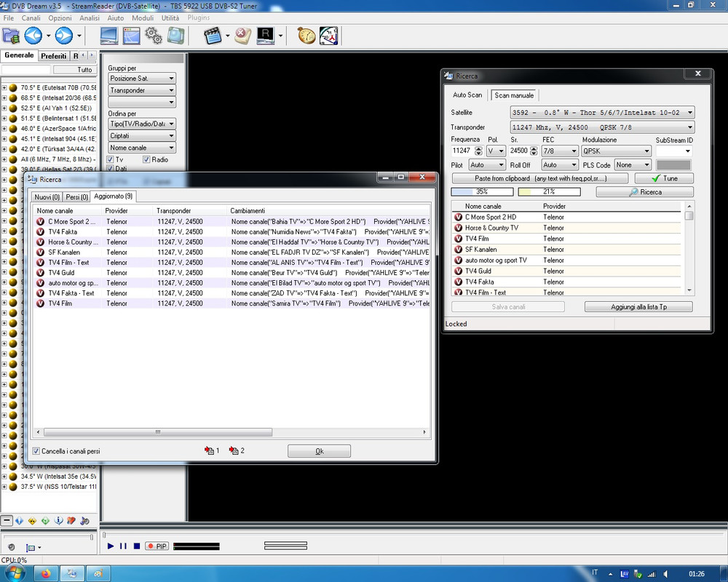Click the volume speaker tray icon

coord(666,574)
